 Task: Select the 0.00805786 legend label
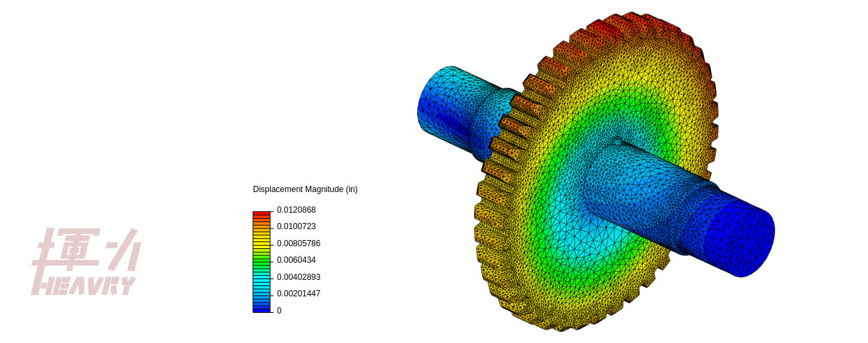[298, 244]
